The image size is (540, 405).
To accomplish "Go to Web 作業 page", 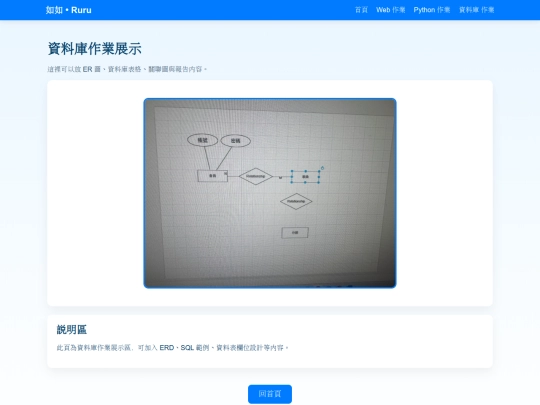I will pos(391,10).
